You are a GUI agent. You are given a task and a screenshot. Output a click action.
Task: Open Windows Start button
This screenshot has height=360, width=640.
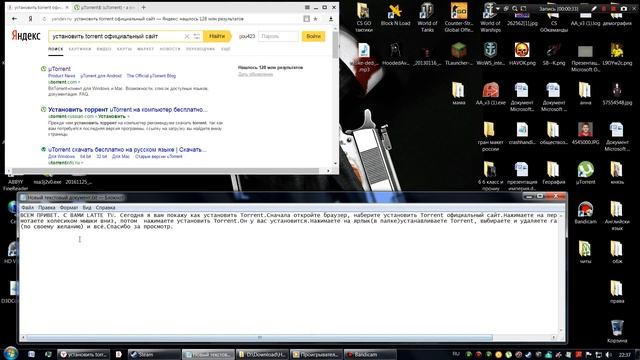10,353
